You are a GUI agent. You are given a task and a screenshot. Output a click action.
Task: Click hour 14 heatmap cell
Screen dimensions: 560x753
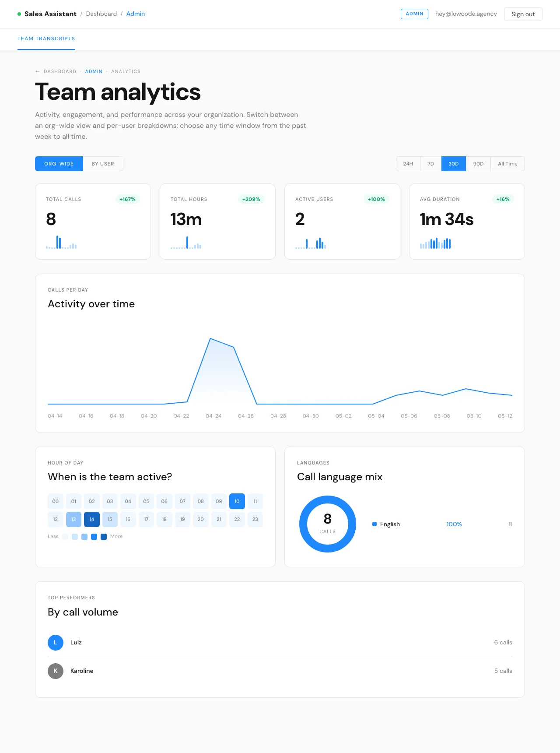92,519
